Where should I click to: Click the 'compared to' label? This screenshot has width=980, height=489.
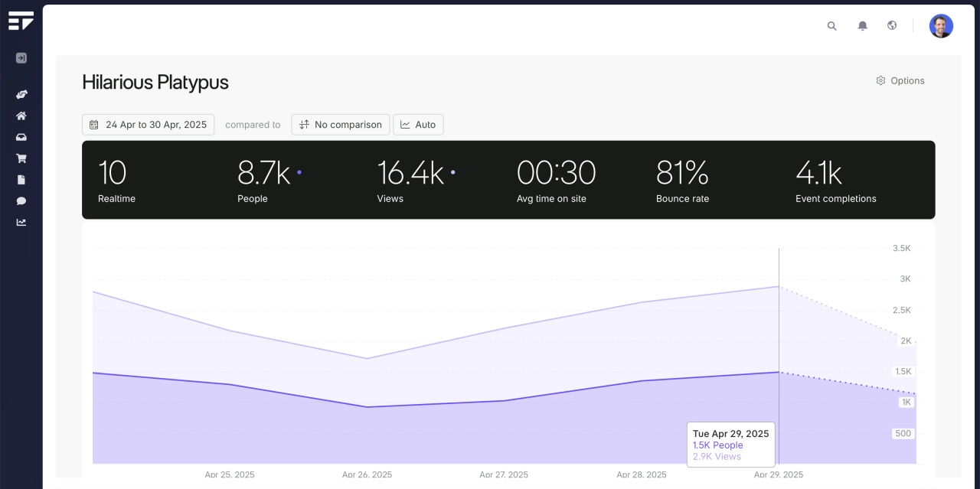(x=253, y=125)
